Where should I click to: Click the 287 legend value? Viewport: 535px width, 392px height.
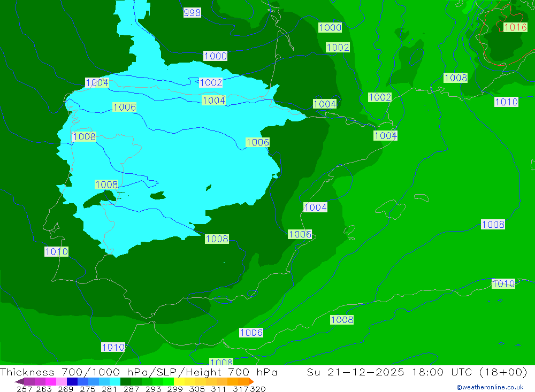131,389
